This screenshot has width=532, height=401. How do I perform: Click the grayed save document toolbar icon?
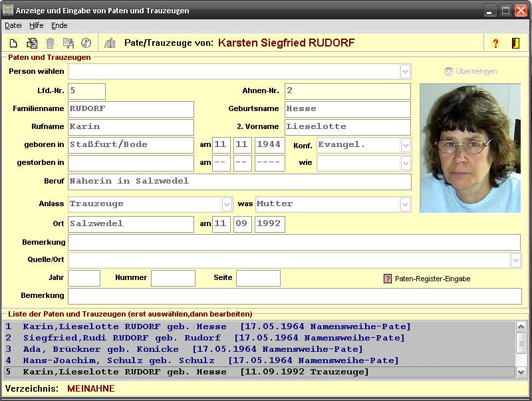pos(68,43)
